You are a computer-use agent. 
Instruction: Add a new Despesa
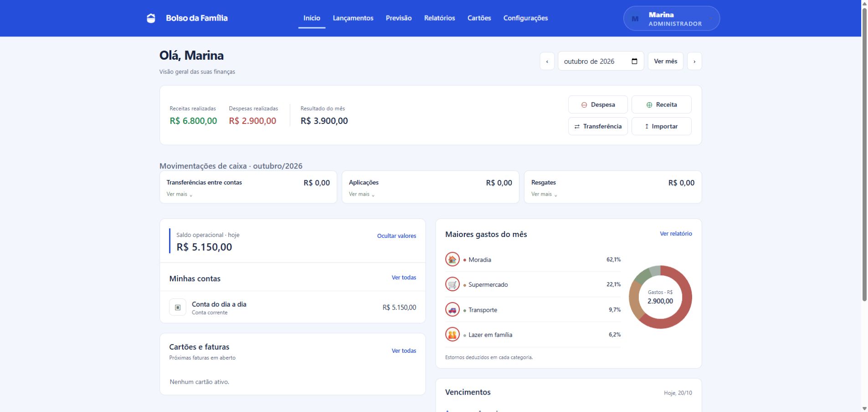598,104
